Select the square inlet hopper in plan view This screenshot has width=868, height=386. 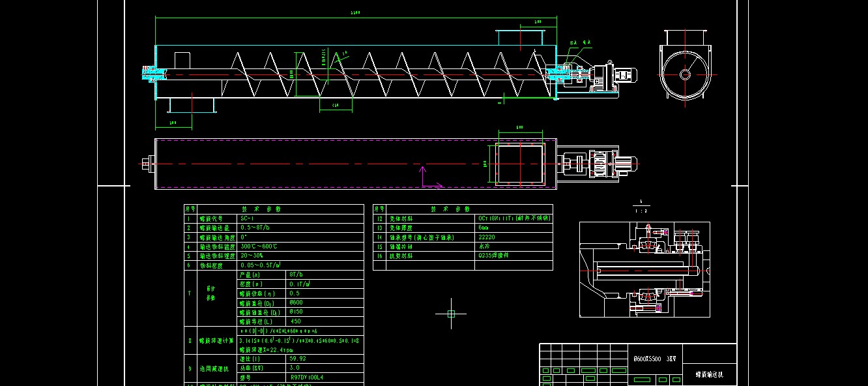pos(519,164)
